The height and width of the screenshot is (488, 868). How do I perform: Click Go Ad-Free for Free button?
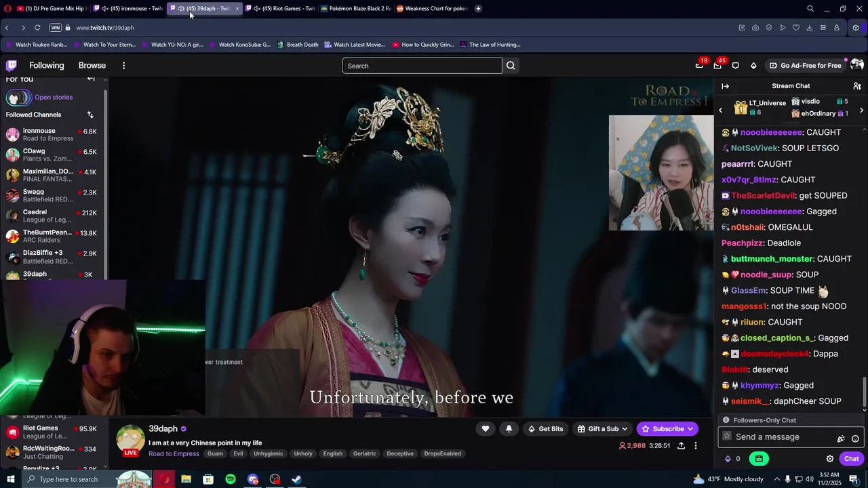click(804, 66)
